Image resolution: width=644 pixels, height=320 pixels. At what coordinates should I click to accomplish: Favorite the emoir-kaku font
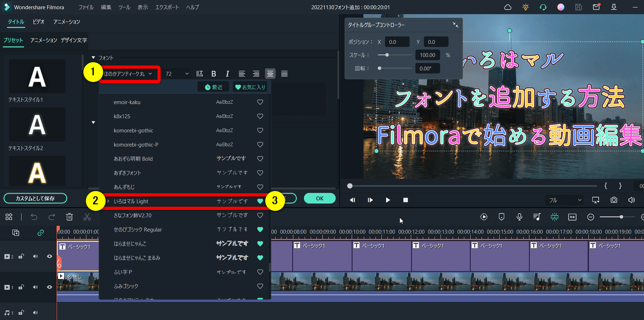pyautogui.click(x=260, y=102)
